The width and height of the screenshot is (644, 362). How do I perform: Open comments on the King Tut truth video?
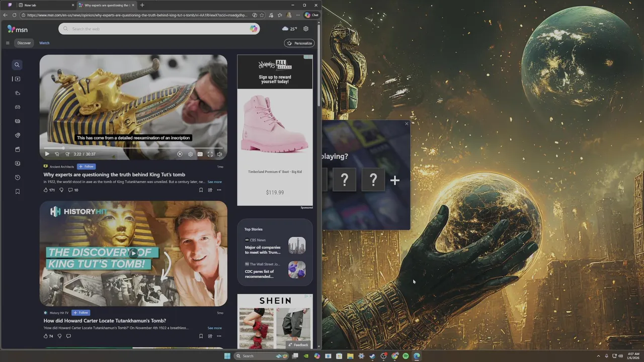tap(73, 190)
